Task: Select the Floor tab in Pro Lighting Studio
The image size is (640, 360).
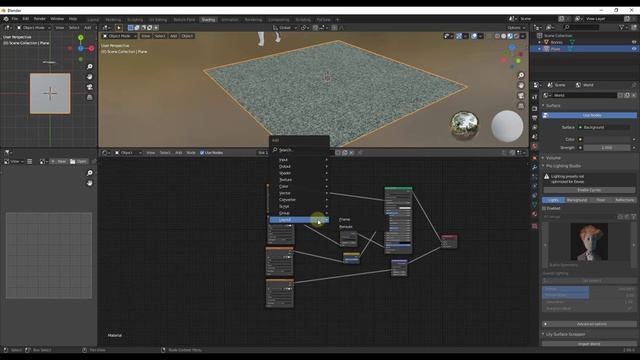Action: click(x=601, y=200)
